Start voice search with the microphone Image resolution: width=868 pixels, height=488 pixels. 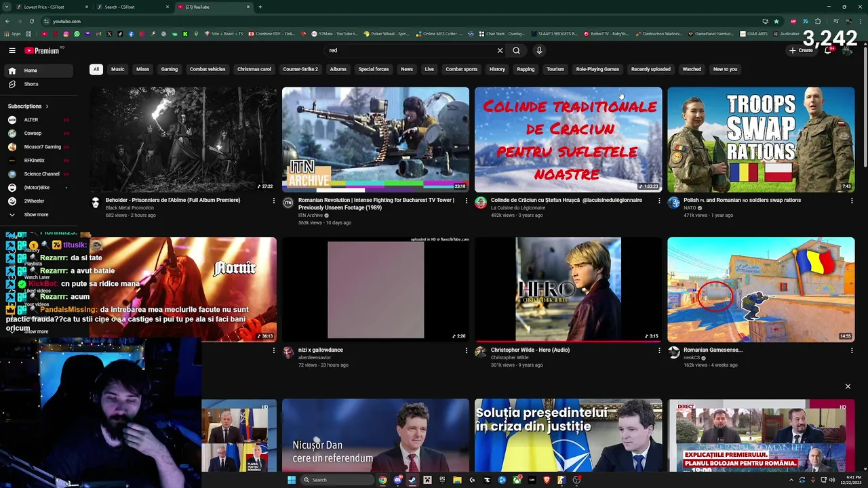539,50
